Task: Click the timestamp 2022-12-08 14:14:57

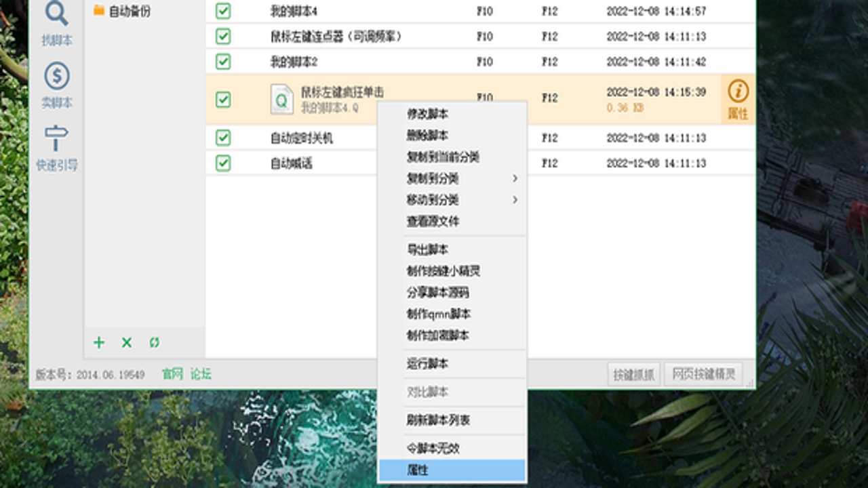Action: (656, 11)
